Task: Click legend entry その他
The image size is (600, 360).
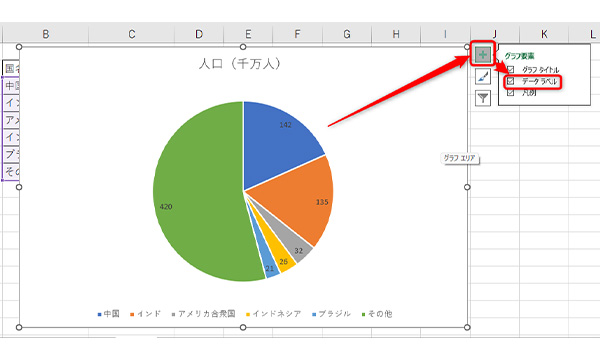Action: click(x=377, y=314)
